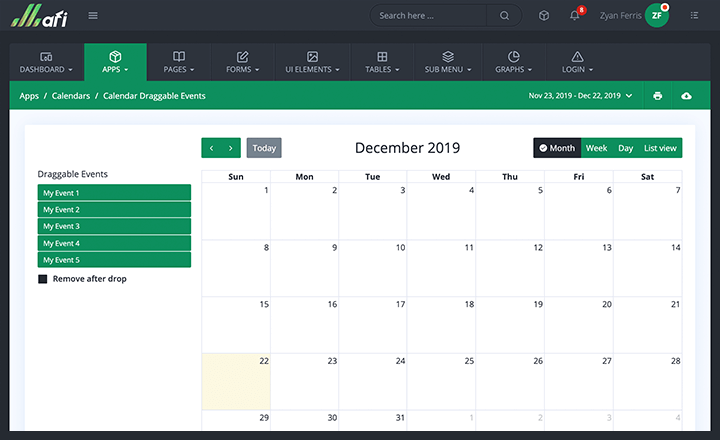This screenshot has width=720, height=440.
Task: Click the hamburger menu icon
Action: coord(93,15)
